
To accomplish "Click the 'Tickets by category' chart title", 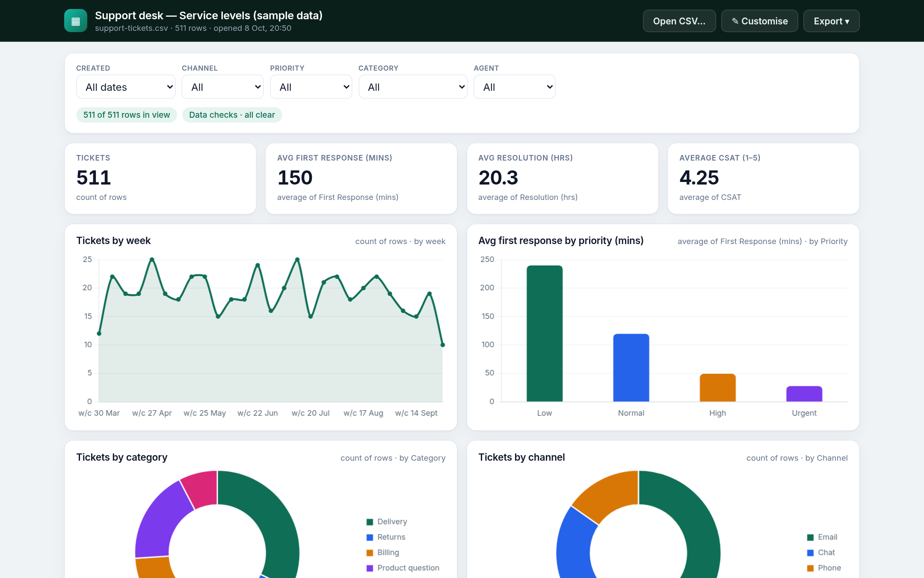I will (x=122, y=457).
